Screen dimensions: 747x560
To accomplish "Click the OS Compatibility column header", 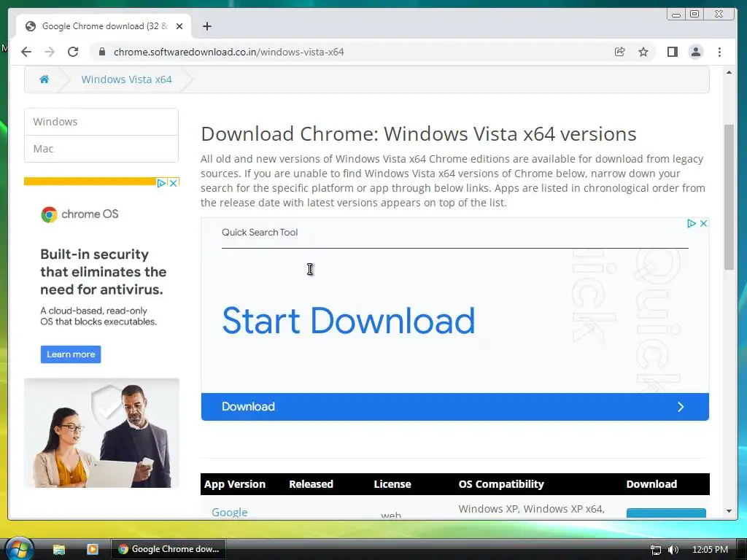I will [501, 484].
